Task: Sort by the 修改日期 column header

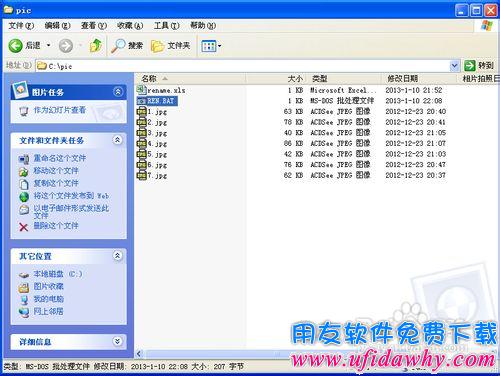Action: coord(419,79)
